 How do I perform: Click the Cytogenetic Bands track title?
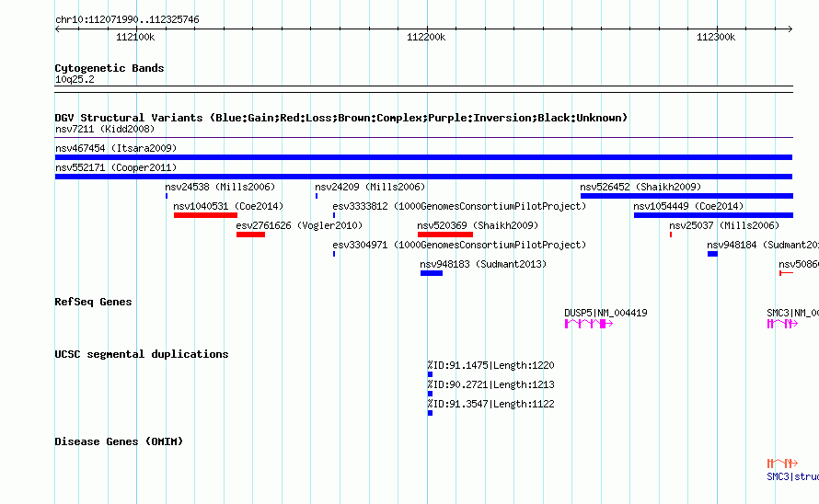click(x=110, y=68)
